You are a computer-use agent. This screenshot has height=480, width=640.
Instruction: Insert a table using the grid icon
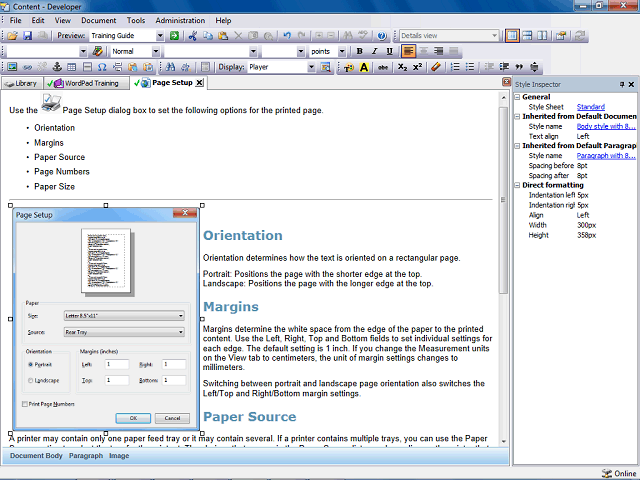point(72,67)
